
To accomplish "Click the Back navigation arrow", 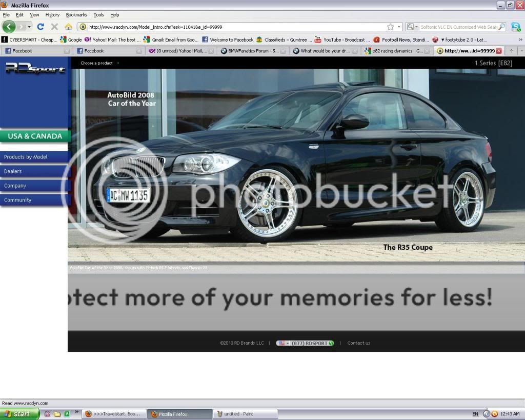I will click(8, 26).
